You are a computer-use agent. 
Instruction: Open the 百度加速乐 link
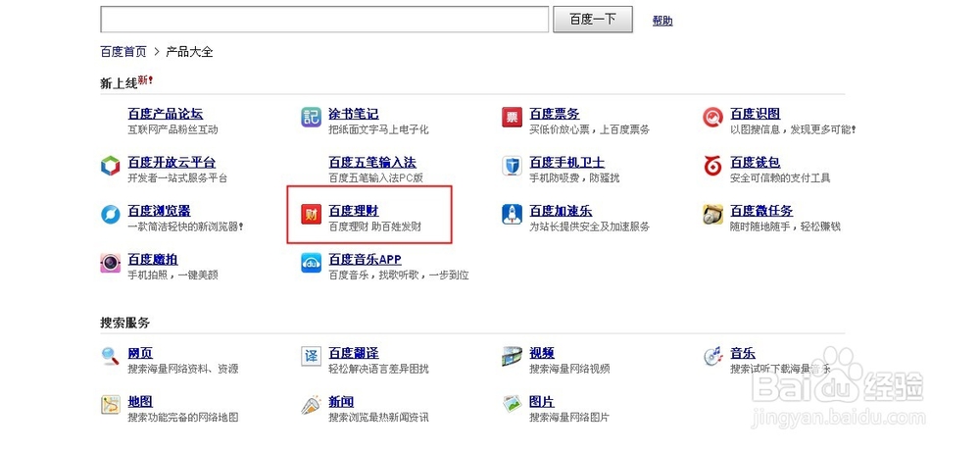[x=561, y=211]
